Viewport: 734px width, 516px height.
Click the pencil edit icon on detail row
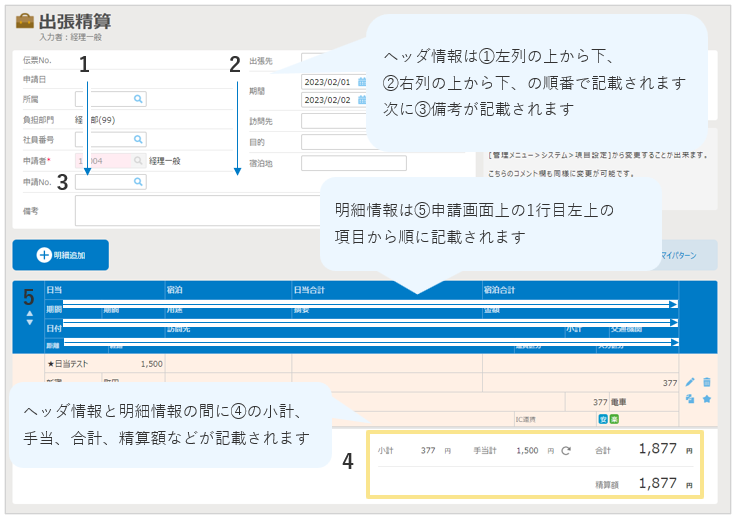(x=689, y=382)
